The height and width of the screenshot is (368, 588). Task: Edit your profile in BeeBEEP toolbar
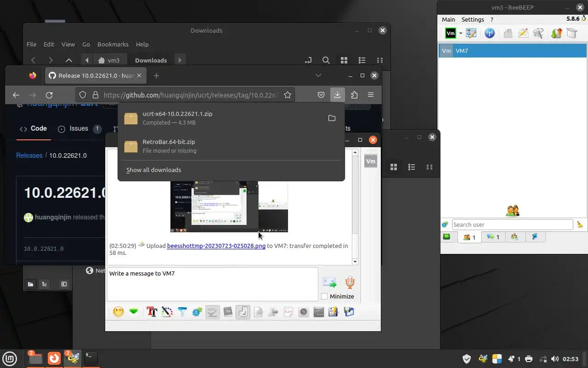[471, 33]
